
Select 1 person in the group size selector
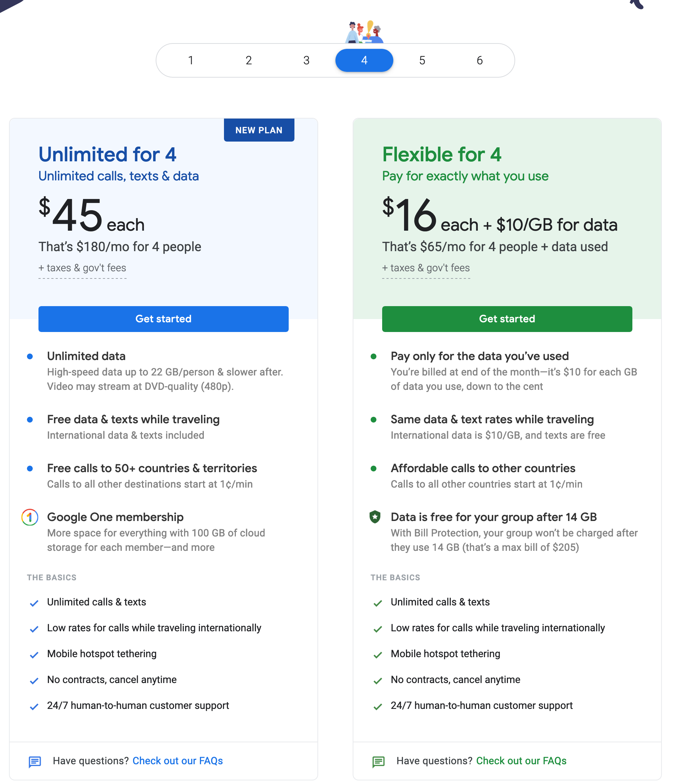pos(191,60)
